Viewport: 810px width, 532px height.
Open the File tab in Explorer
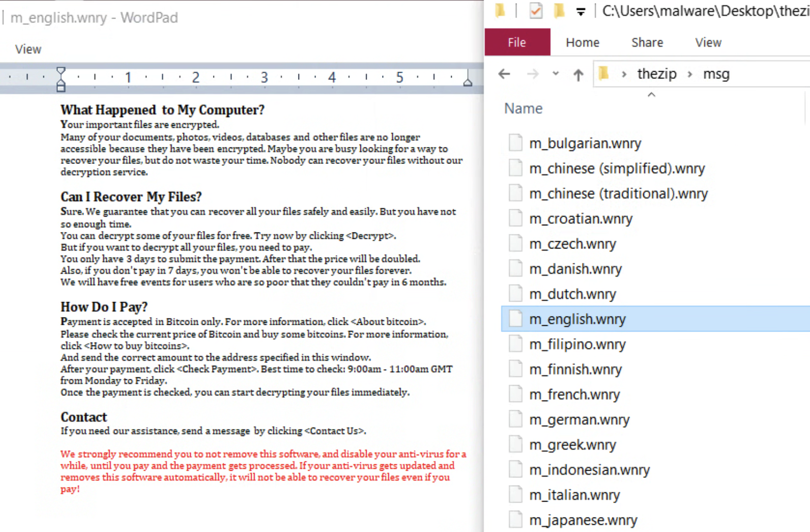click(x=517, y=42)
